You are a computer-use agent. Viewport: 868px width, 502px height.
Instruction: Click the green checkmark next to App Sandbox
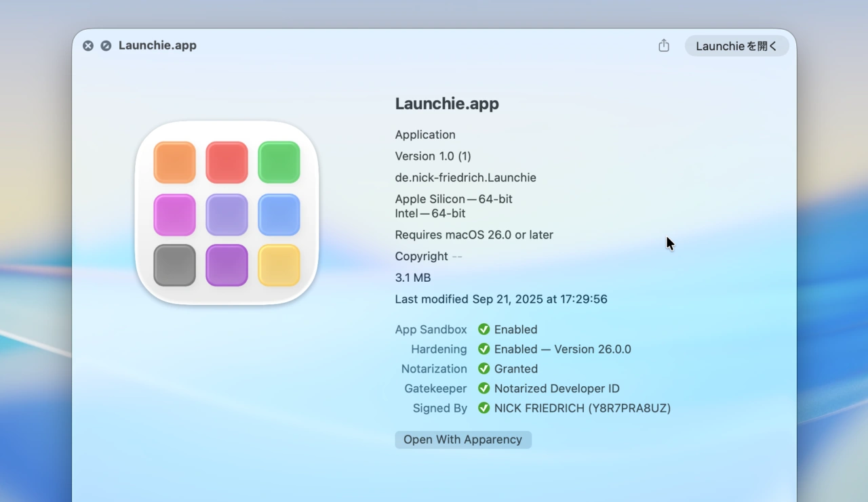[484, 329]
